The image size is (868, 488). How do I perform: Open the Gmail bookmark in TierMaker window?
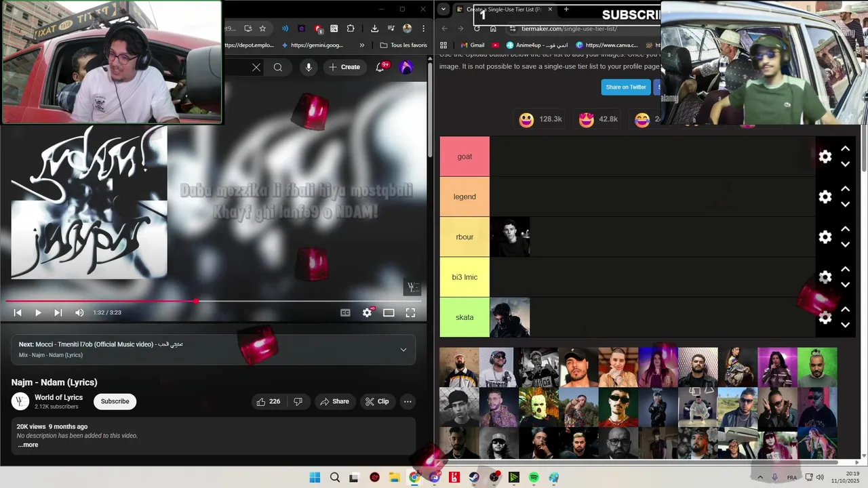point(472,45)
